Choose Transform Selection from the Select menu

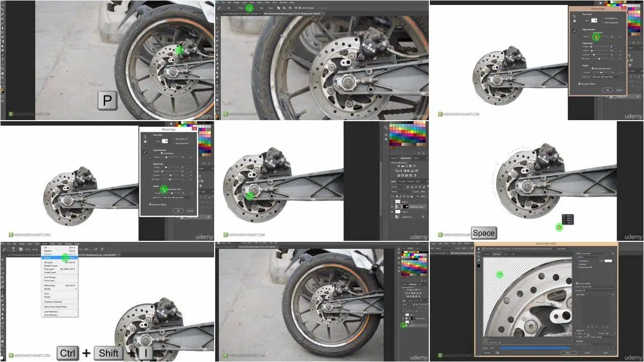(60, 302)
